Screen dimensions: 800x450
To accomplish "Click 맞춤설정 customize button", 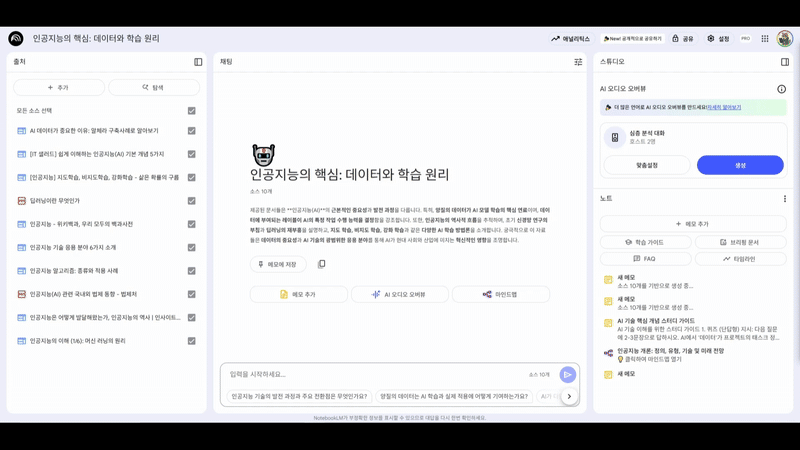I will click(646, 165).
